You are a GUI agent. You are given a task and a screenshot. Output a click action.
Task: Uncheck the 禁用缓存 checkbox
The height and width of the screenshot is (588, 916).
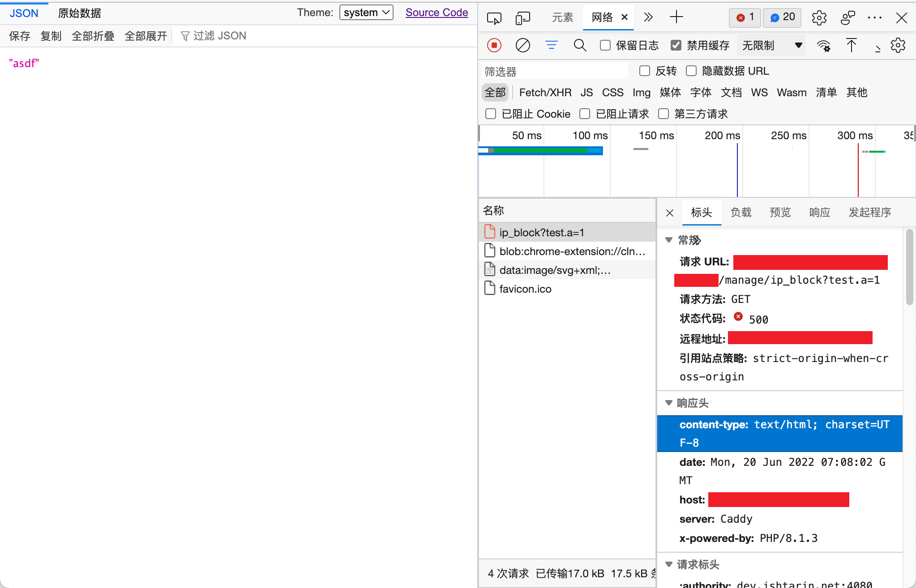(x=676, y=45)
